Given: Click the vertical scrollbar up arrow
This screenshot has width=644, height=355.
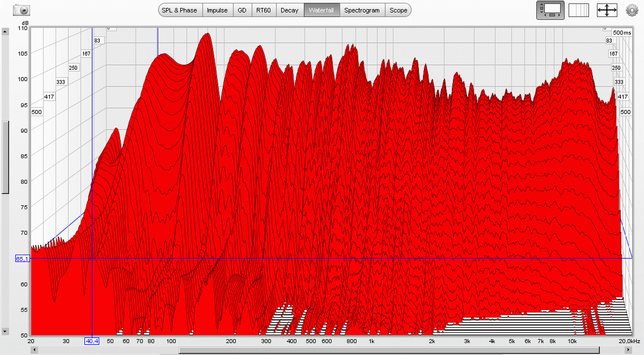Looking at the screenshot, I should (5, 31).
